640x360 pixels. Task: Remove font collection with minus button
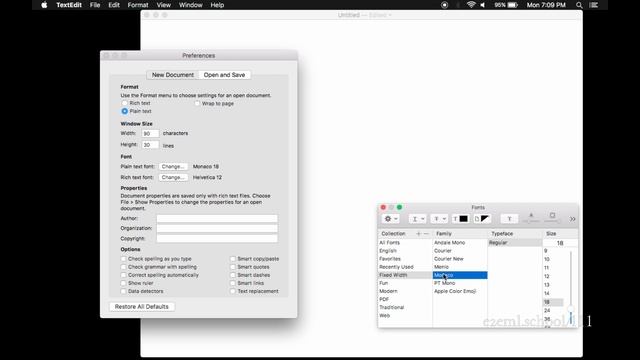point(426,233)
